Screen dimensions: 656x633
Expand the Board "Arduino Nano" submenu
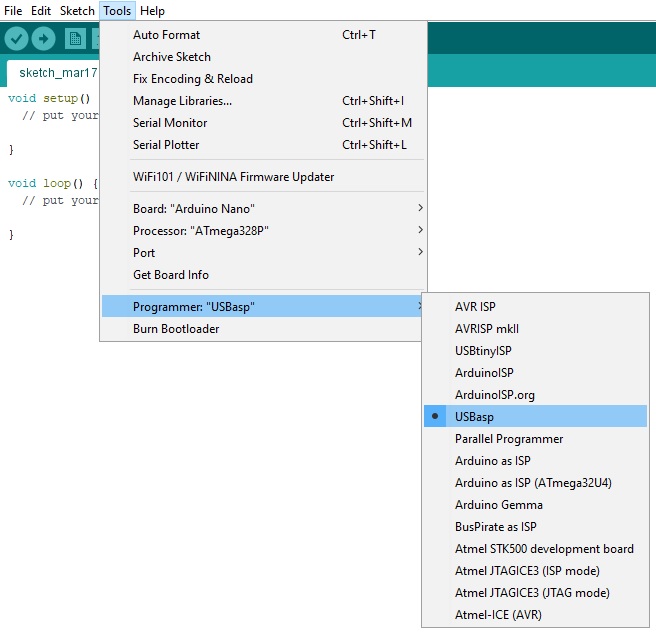194,209
